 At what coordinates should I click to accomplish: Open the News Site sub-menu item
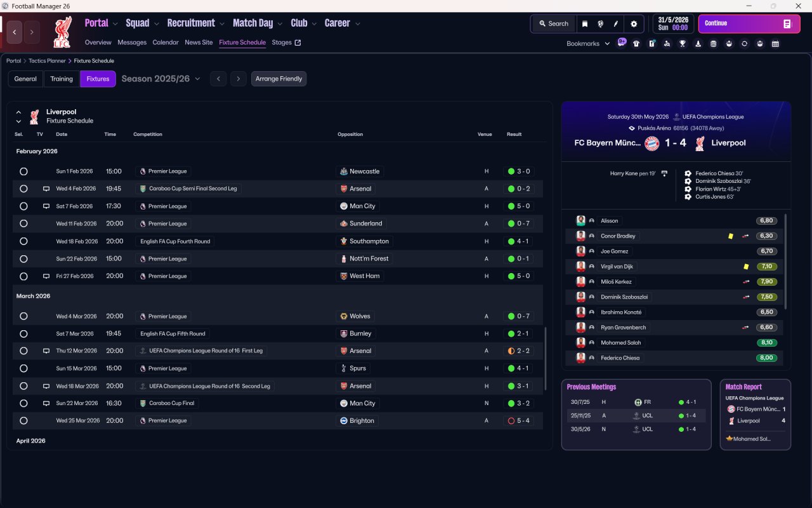click(199, 43)
